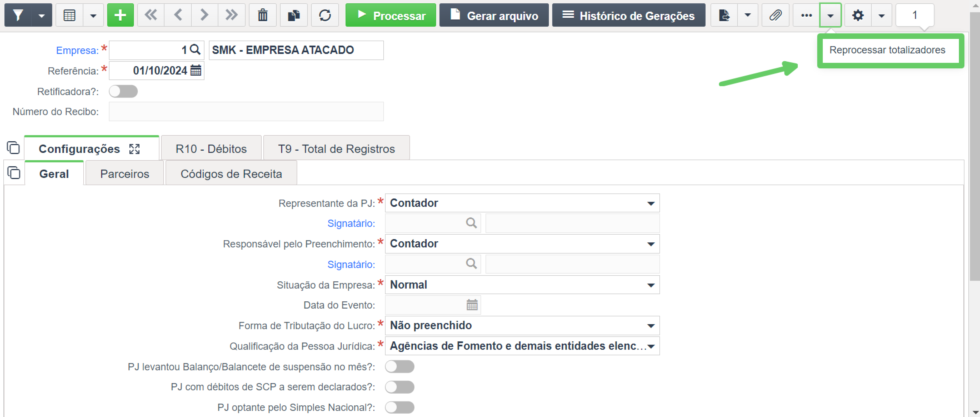The height and width of the screenshot is (417, 980).
Task: Switch to grid view icon
Action: [69, 15]
